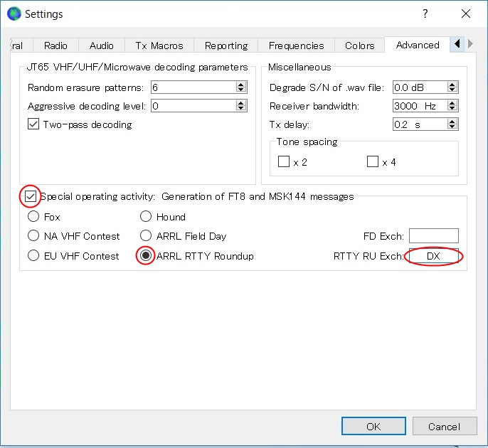Choose EU VHF Contest option
The height and width of the screenshot is (448, 488).
33,255
